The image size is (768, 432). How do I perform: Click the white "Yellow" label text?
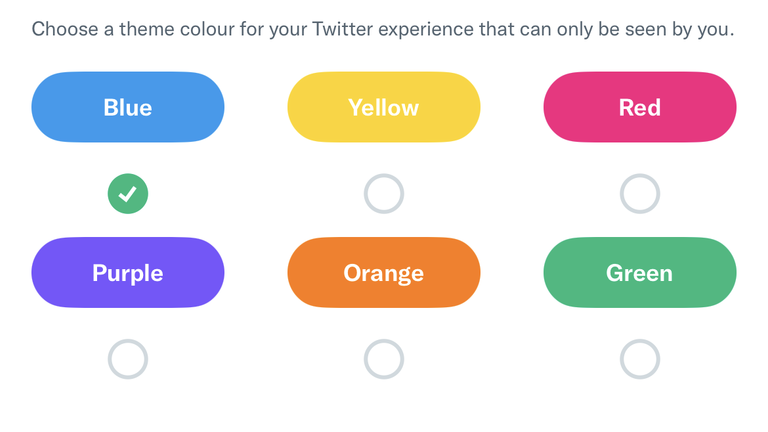coord(384,108)
